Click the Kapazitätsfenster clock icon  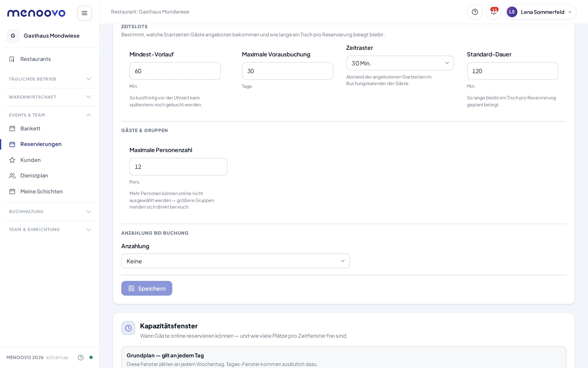128,328
